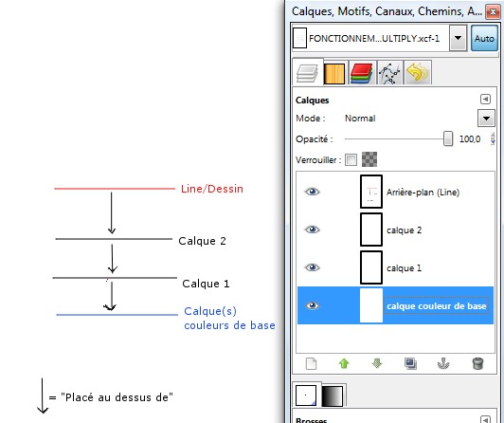The image size is (504, 423).
Task: Open the Patterns tab with orange stripes
Action: point(334,73)
